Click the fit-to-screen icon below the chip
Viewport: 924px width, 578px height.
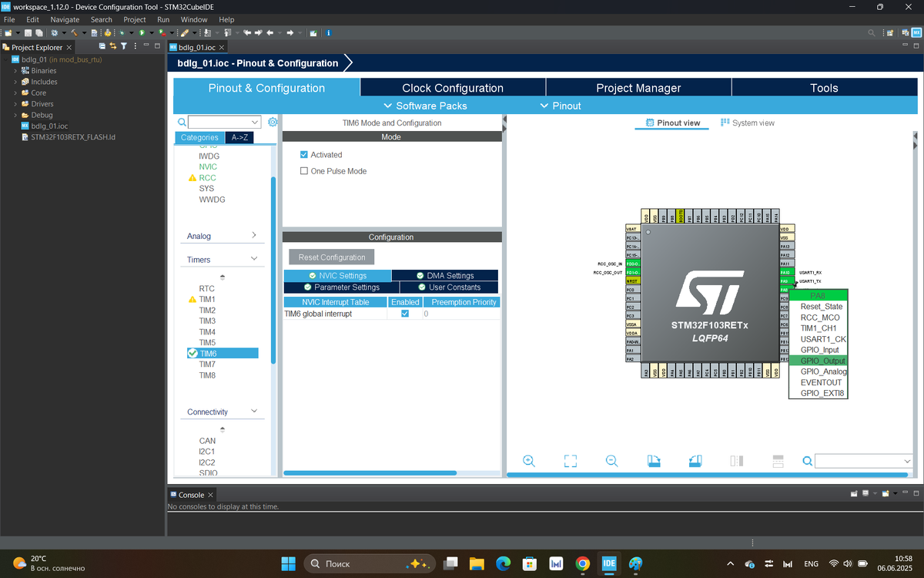(571, 461)
